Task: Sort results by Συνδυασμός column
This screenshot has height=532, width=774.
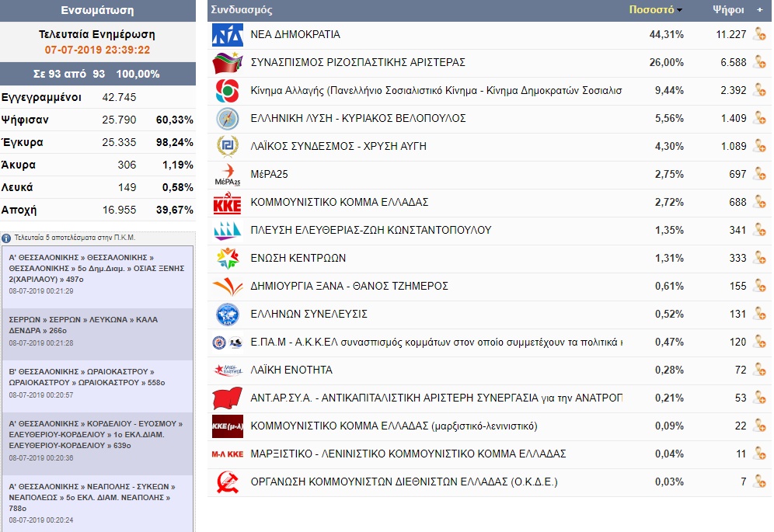Action: point(242,10)
